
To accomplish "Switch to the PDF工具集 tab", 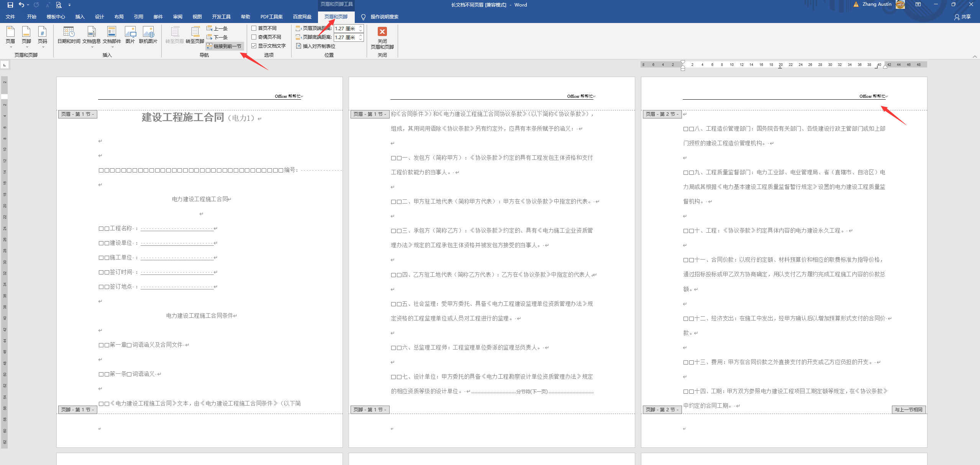I will (272, 17).
